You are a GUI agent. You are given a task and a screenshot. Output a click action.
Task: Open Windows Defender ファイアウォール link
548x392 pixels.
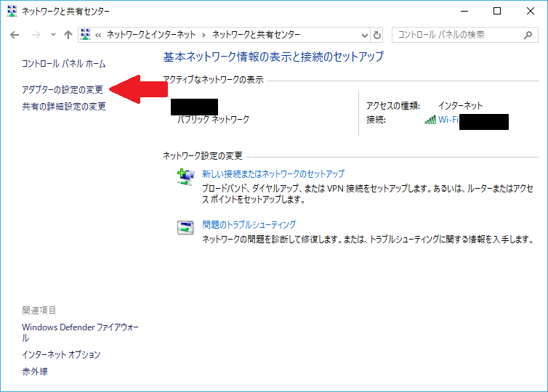pos(80,332)
